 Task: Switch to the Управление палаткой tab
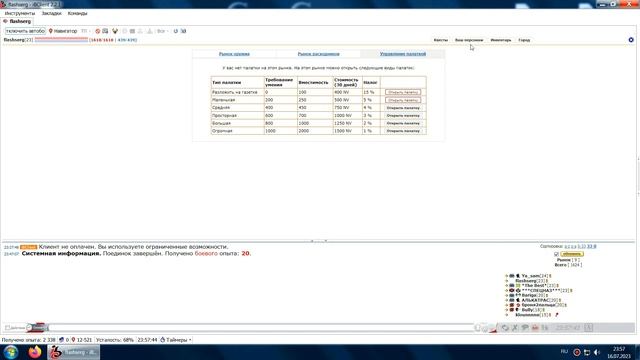[x=403, y=54]
